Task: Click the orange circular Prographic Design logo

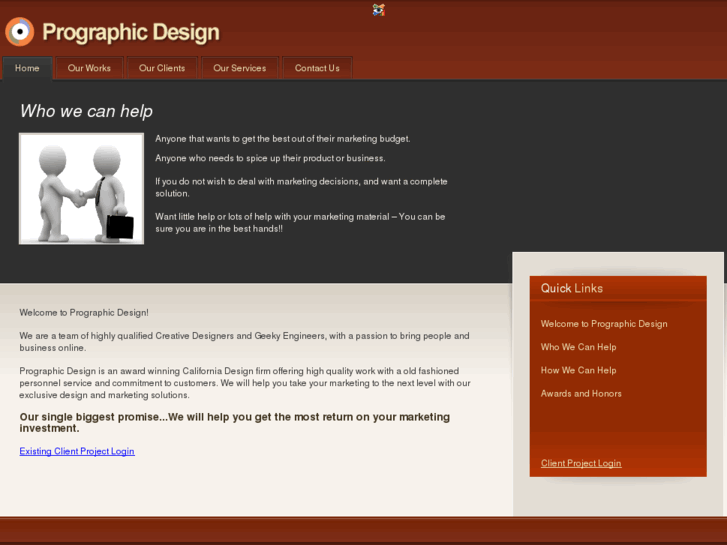Action: 19,32
